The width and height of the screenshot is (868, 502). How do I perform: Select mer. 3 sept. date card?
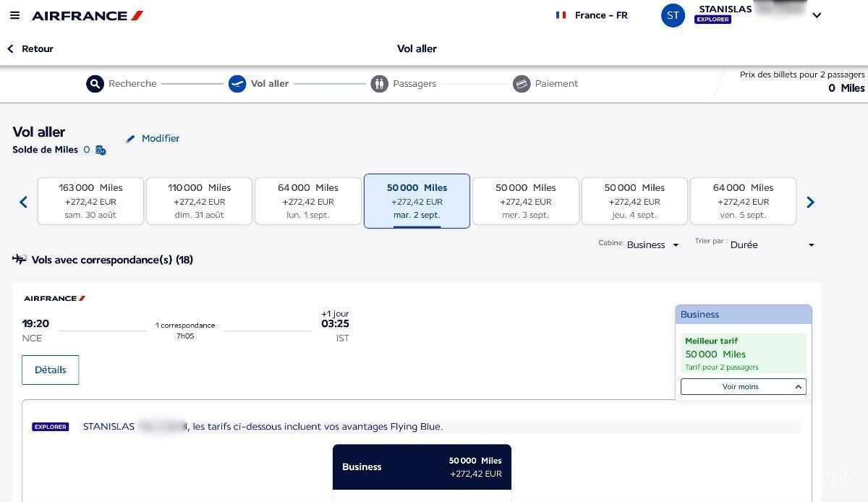pos(526,201)
